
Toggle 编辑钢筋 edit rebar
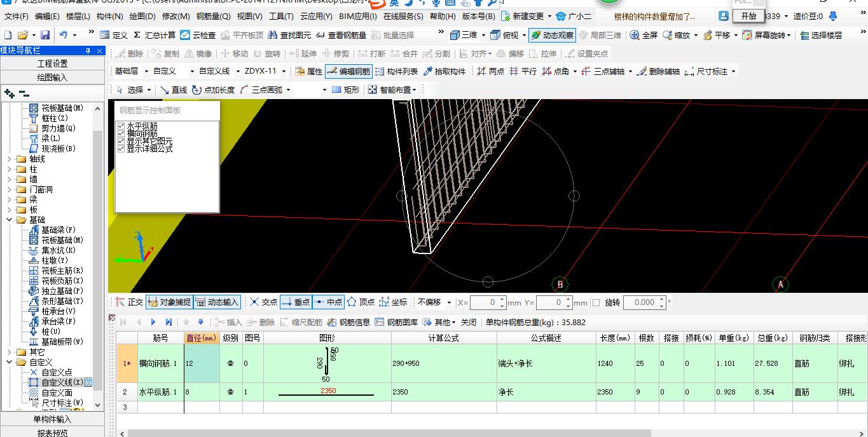348,71
